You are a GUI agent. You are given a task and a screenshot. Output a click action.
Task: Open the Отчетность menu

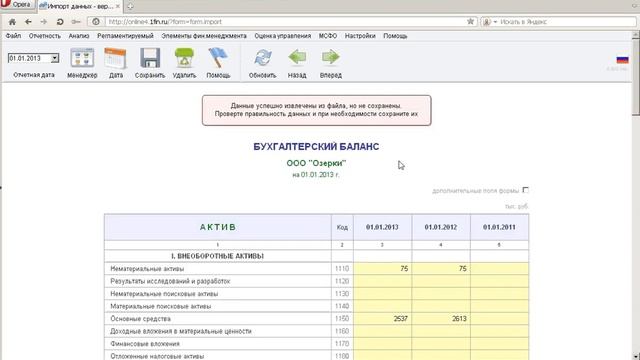tap(44, 36)
